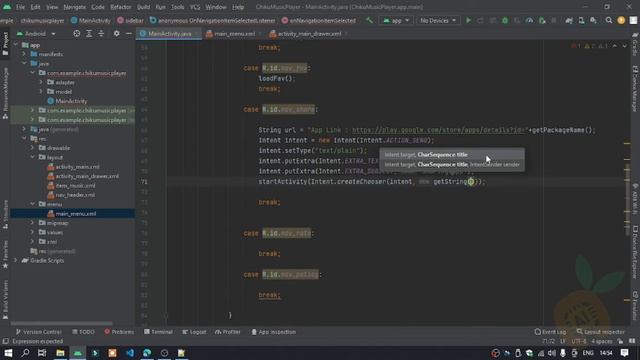Open Windows taskbar search

point(25,353)
